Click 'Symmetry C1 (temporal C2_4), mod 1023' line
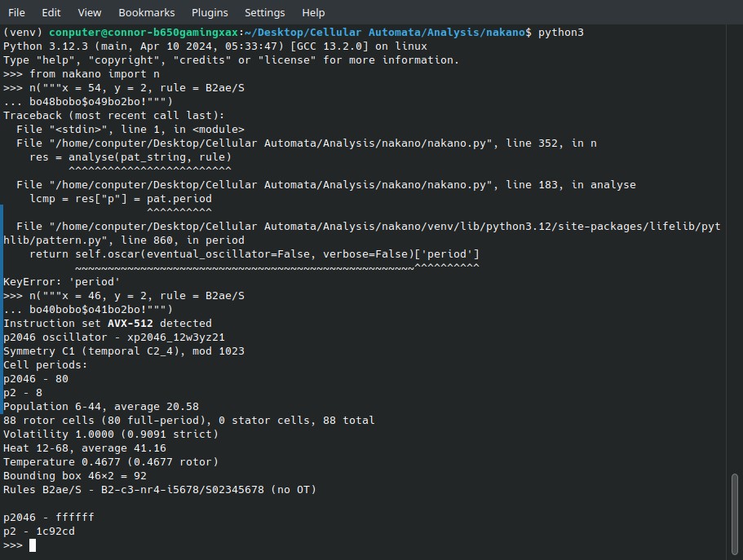The width and height of the screenshot is (743, 560). point(124,351)
